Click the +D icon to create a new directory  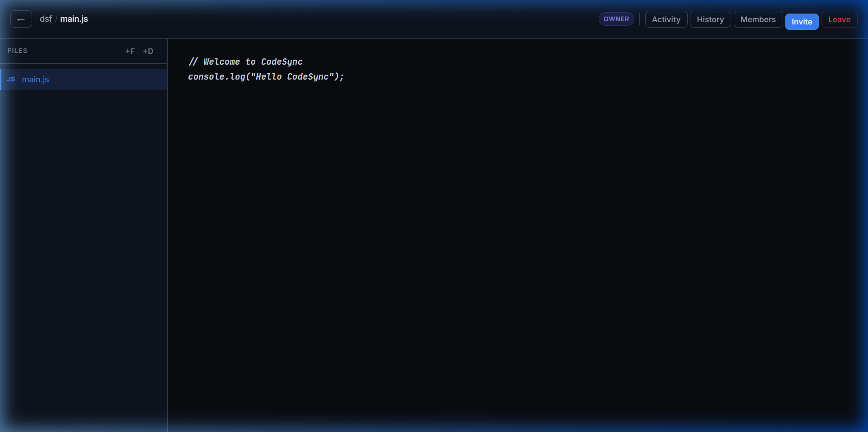click(x=148, y=51)
